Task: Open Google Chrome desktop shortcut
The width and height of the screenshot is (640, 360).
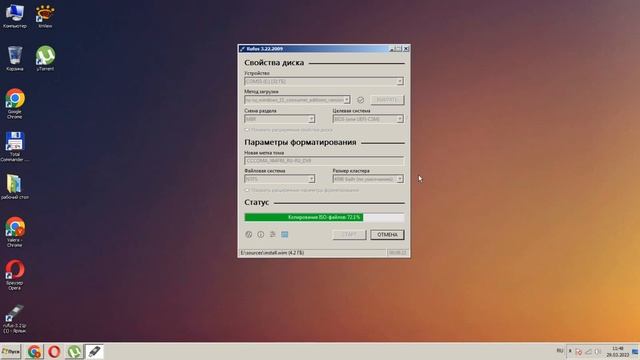Action: tap(15, 104)
